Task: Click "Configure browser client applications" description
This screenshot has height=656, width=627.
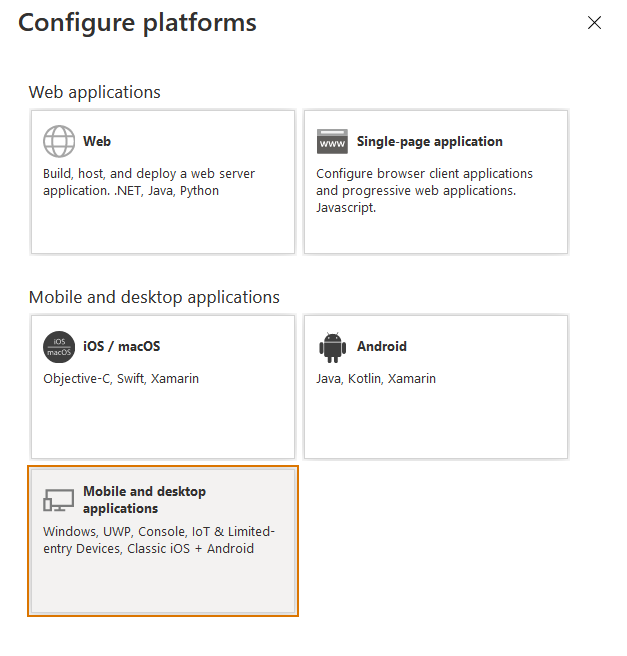Action: pyautogui.click(x=424, y=174)
